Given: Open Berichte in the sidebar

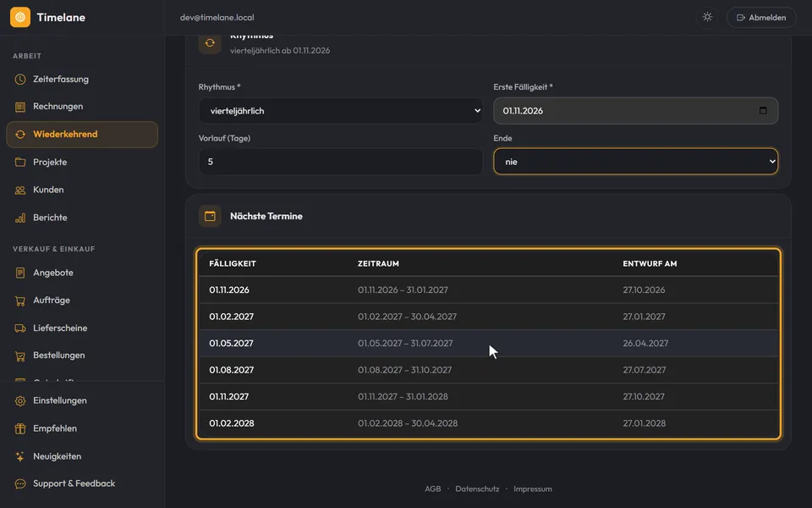Looking at the screenshot, I should click(x=82, y=218).
